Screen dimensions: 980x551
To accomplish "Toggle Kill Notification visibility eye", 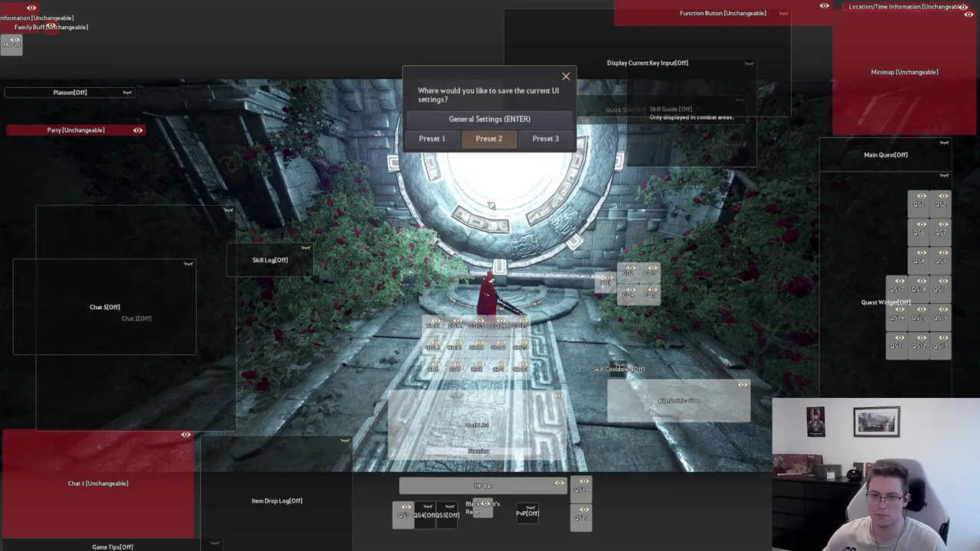I will [743, 385].
